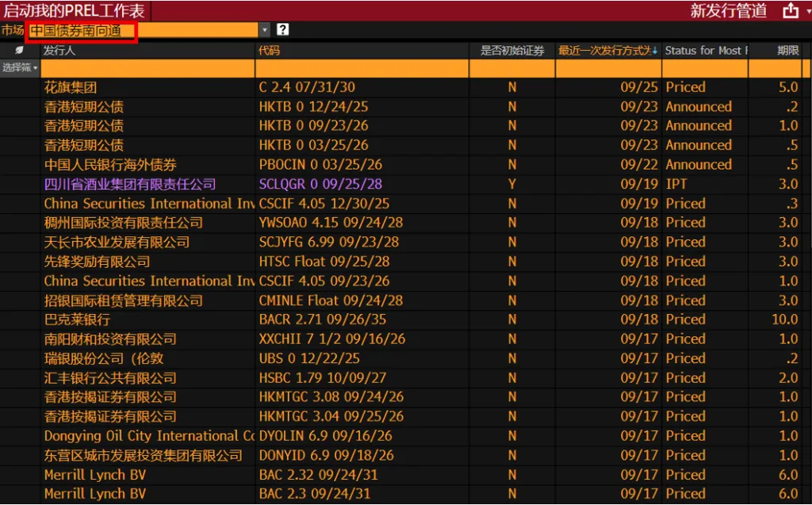Select the 中国人民银行海外债券 issuer

[110, 165]
